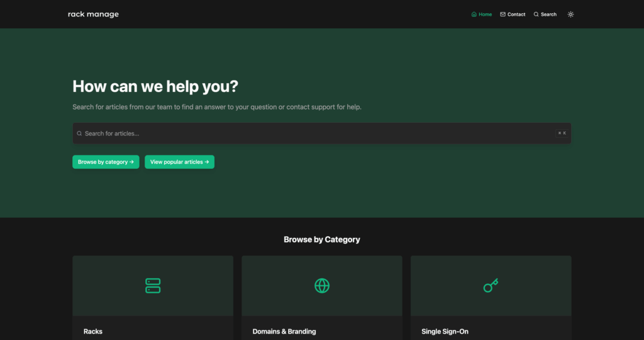Click the rack manage logo
This screenshot has height=340, width=644.
point(93,14)
